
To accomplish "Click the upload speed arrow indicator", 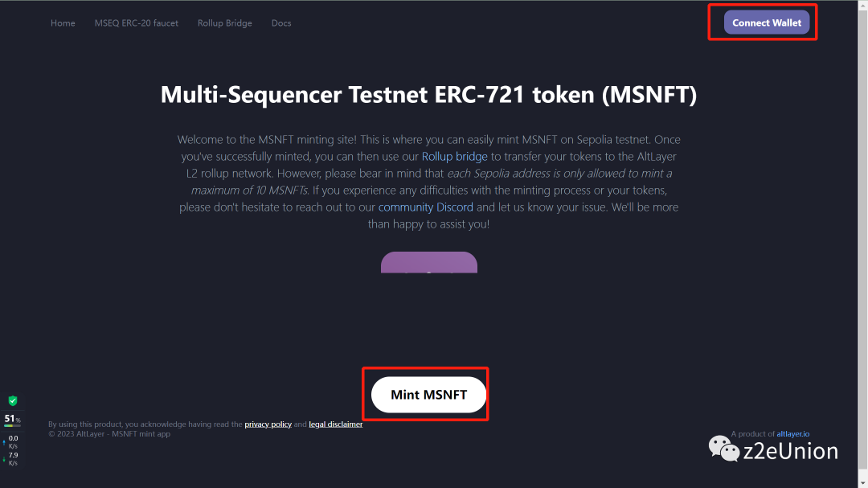I will [x=4, y=441].
